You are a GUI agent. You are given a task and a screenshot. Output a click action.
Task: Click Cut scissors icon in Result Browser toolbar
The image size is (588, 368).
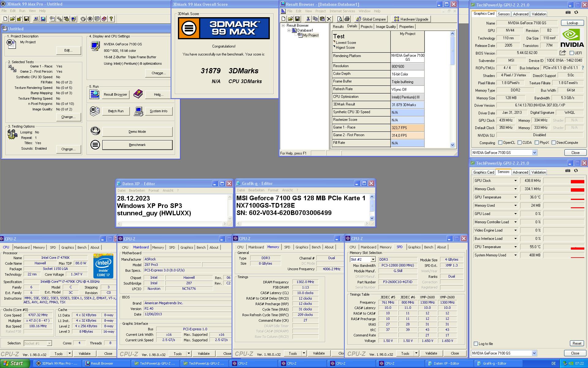pos(308,19)
